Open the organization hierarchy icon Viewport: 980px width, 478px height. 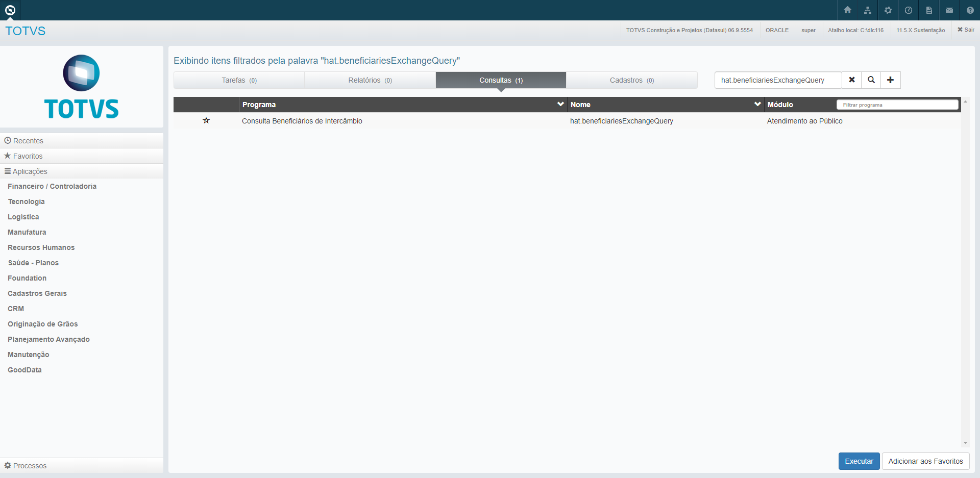coord(868,10)
